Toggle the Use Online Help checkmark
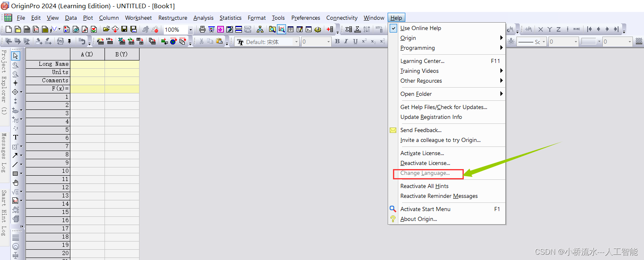Image resolution: width=644 pixels, height=260 pixels. [393, 28]
